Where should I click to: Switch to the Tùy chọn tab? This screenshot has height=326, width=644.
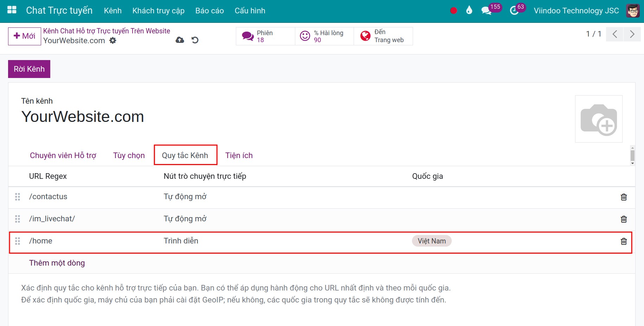tap(129, 155)
